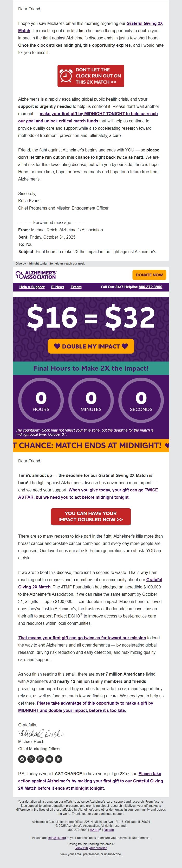Click the IMPACT DOUBLED NOW red button
182x868 pixels.
[91, 517]
